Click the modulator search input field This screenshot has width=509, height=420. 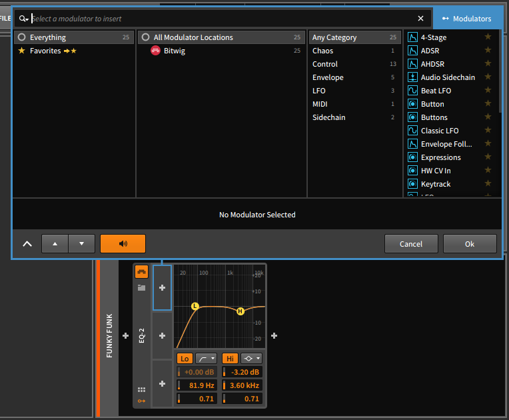point(223,19)
